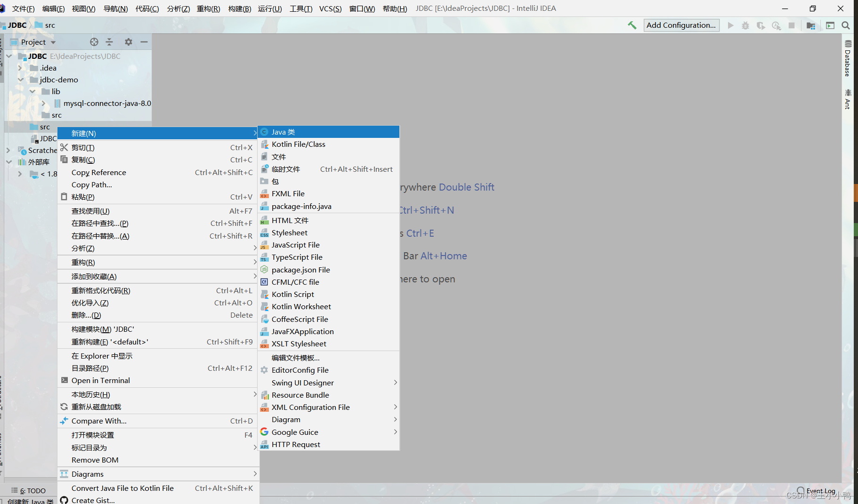This screenshot has height=504, width=858.
Task: Open the 文件(F) menu
Action: pos(23,8)
